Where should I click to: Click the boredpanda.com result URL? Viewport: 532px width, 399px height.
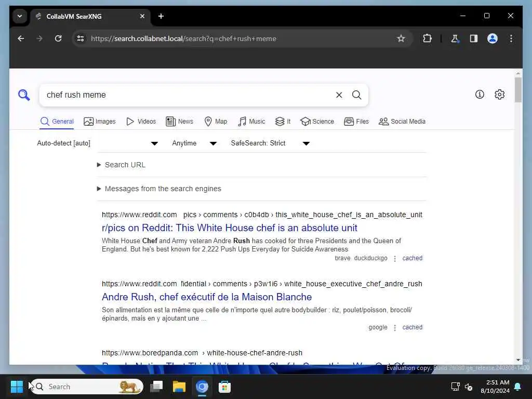[202, 353]
